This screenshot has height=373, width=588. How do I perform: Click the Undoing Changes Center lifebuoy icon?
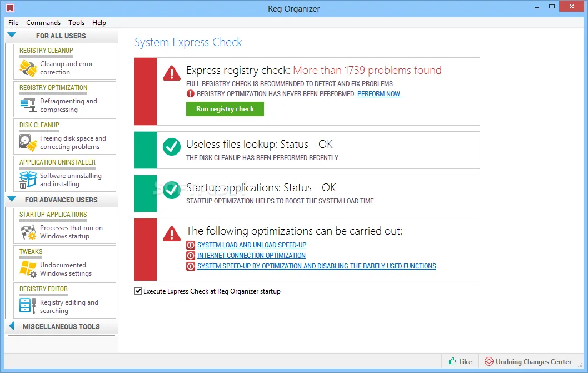(489, 361)
